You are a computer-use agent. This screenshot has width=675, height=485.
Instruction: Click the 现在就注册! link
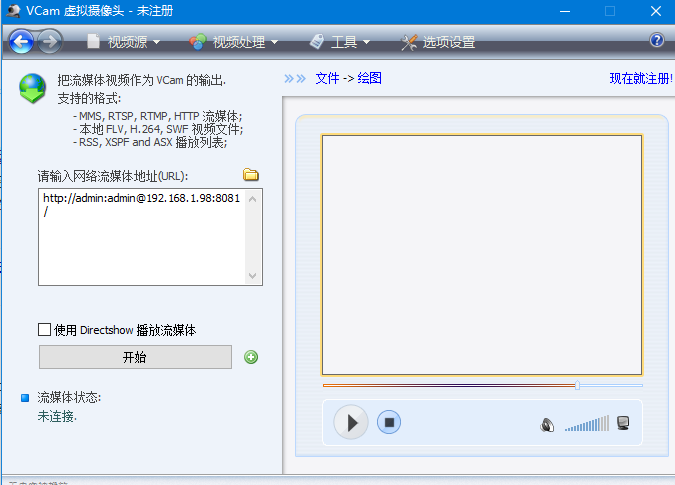click(x=641, y=78)
